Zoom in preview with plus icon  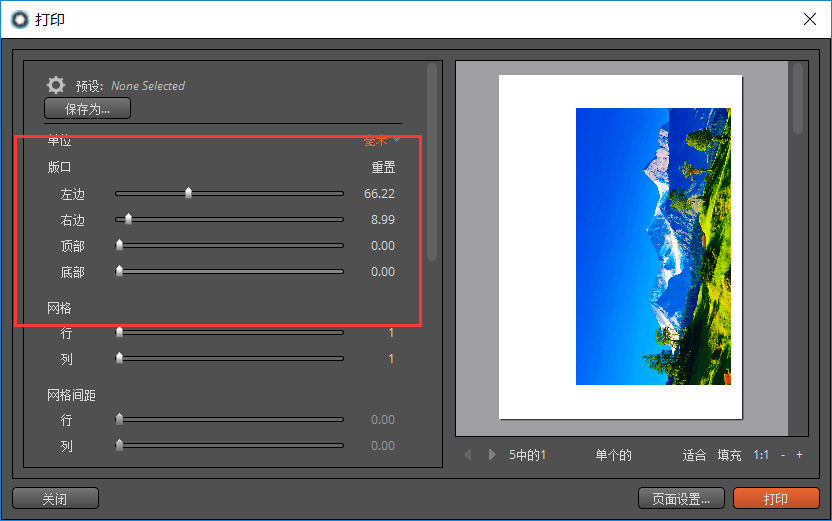tap(799, 455)
